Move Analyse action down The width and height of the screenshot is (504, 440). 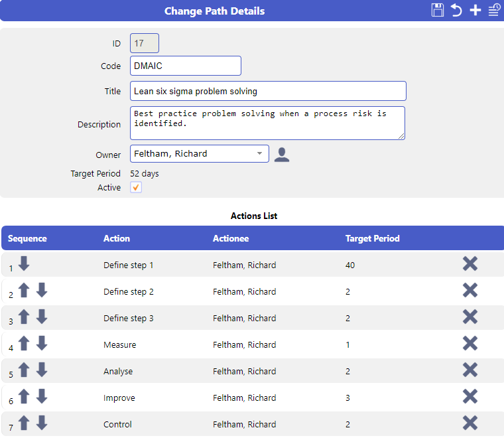tap(42, 370)
